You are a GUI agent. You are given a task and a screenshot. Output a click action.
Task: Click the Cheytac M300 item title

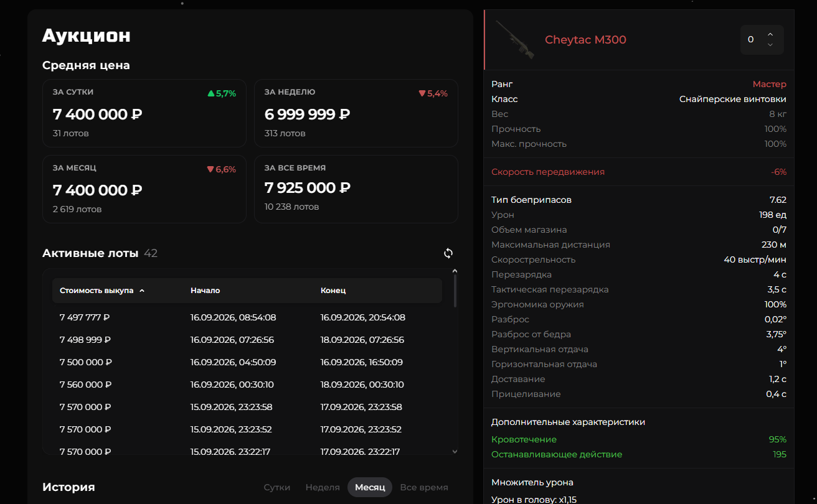(x=585, y=40)
